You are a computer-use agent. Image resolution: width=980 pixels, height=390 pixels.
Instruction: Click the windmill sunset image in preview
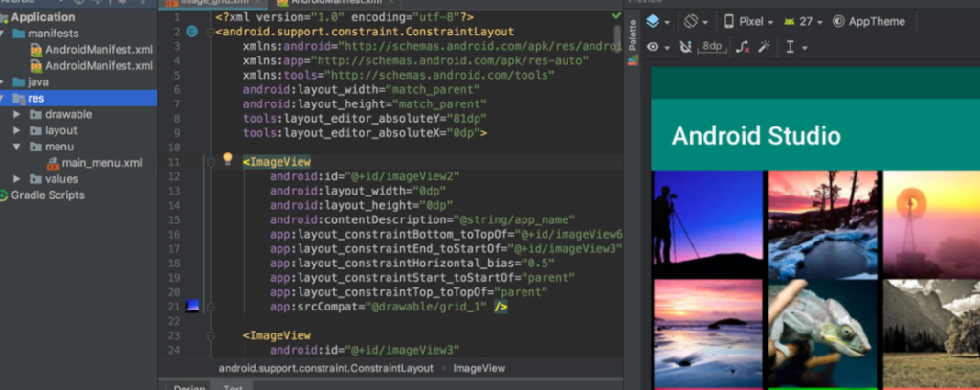[x=931, y=224]
